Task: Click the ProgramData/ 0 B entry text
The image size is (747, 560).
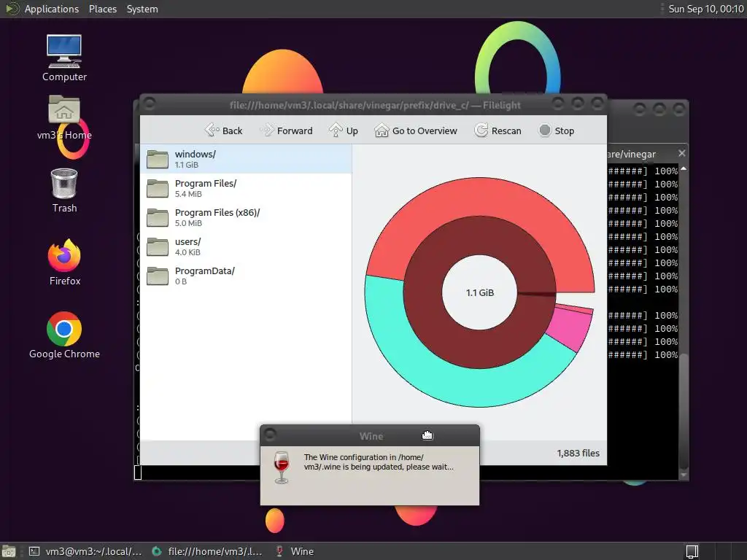Action: pyautogui.click(x=205, y=276)
